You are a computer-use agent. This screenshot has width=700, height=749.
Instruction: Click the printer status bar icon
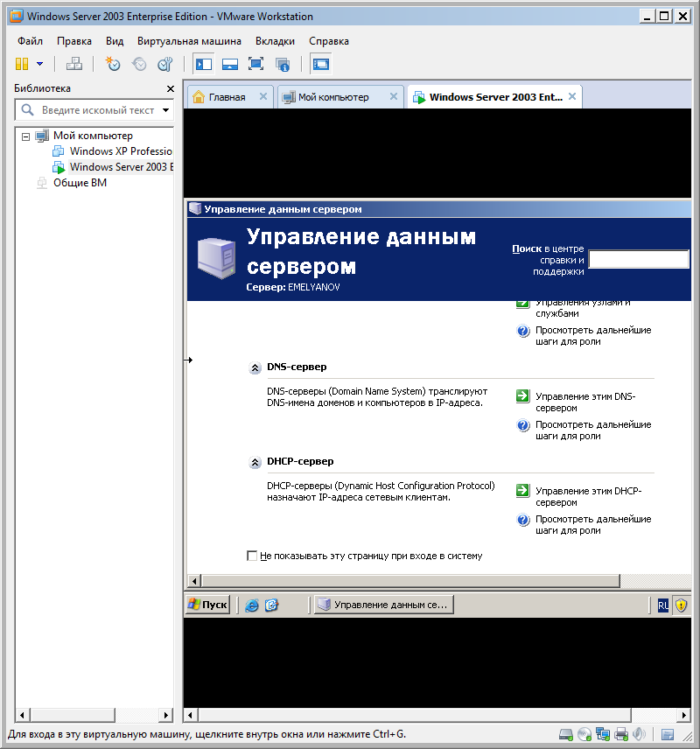coord(621,734)
